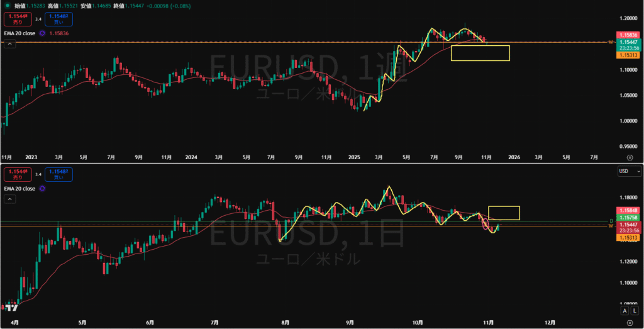Toggle auto scale with the A button

coord(625,311)
